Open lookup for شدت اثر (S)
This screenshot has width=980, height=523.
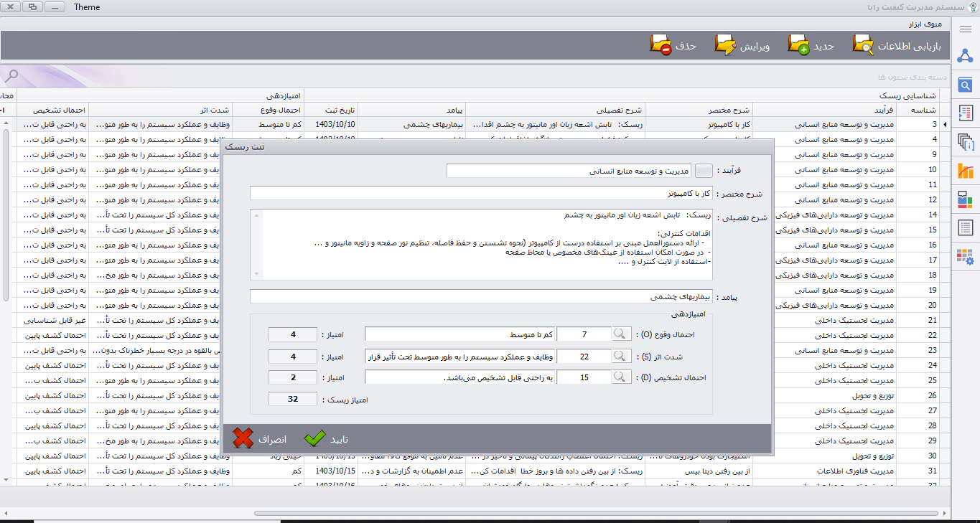(x=621, y=357)
